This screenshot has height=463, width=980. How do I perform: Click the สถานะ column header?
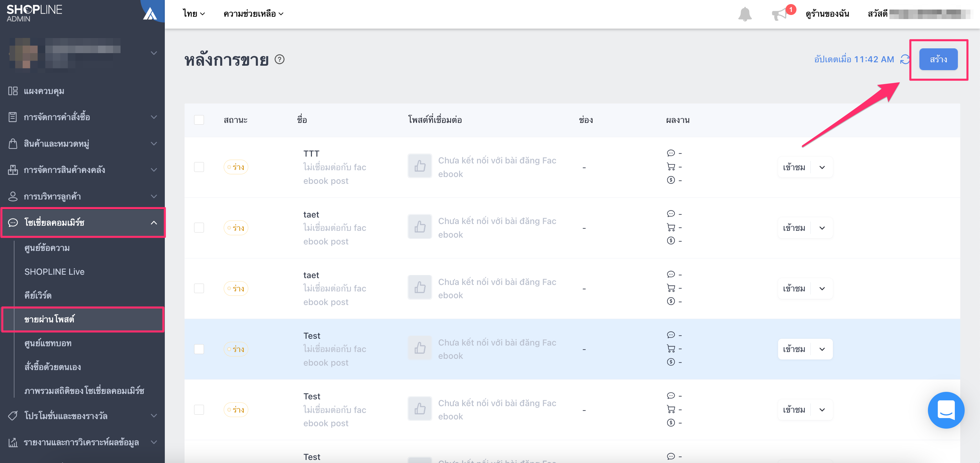[x=236, y=120]
